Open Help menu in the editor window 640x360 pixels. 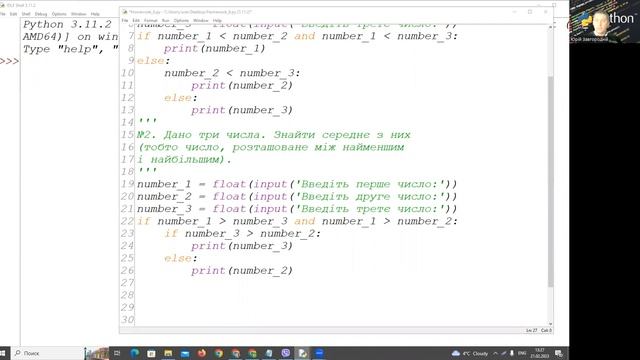tap(217, 20)
